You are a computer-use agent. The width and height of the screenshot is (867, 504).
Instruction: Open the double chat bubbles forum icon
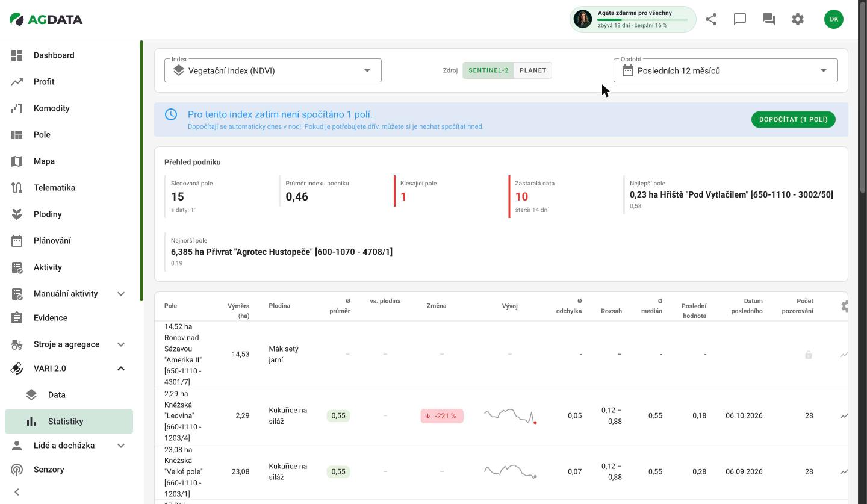coord(769,19)
